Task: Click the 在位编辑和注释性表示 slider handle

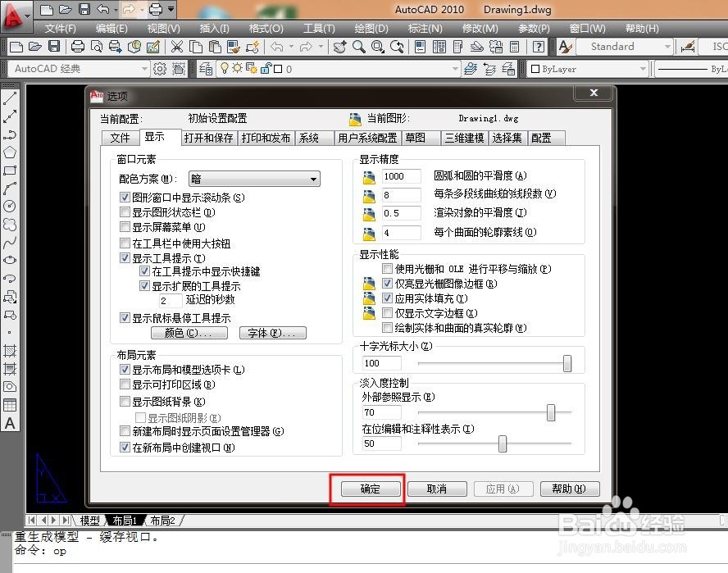Action: (x=503, y=443)
